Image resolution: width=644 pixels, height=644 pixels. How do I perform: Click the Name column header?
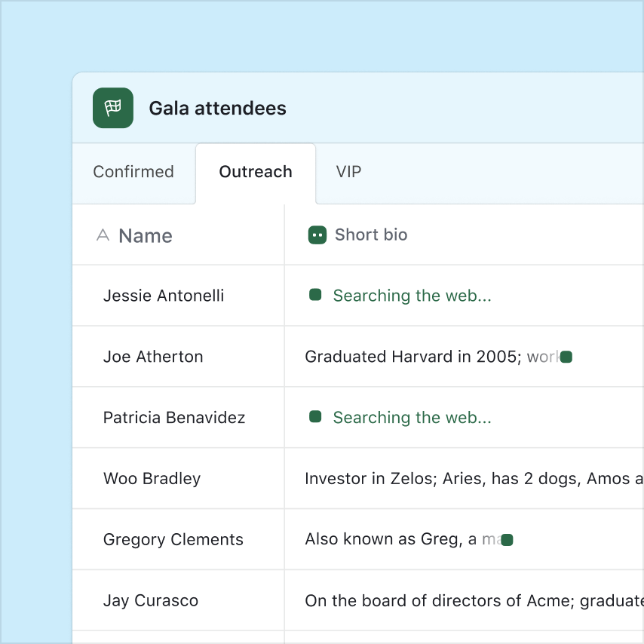point(146,236)
